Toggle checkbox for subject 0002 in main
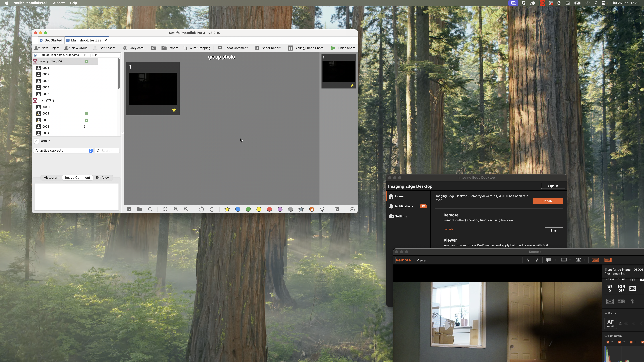Viewport: 644px width, 362px height. click(x=87, y=120)
